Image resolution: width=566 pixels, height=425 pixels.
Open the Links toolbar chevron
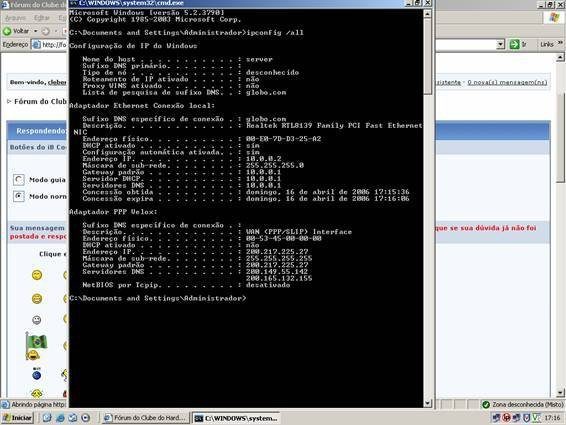[560, 43]
